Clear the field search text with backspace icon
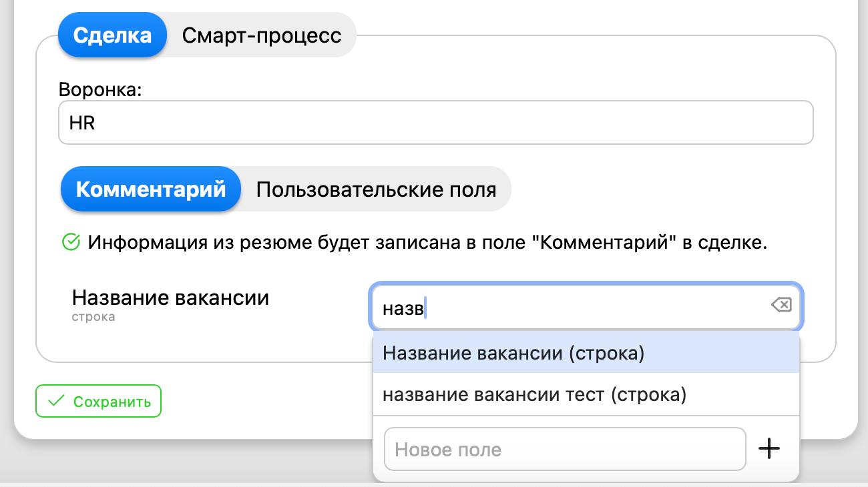Screen dimensions: 868x487 click(781, 306)
